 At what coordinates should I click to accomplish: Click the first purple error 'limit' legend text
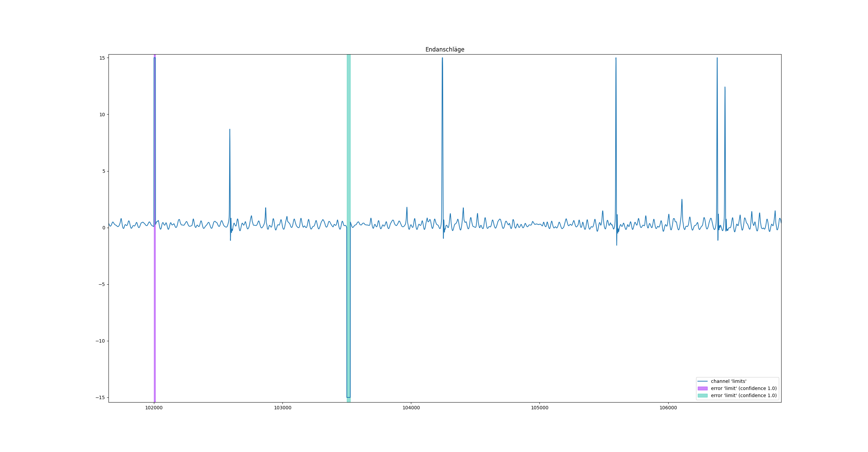click(x=744, y=388)
